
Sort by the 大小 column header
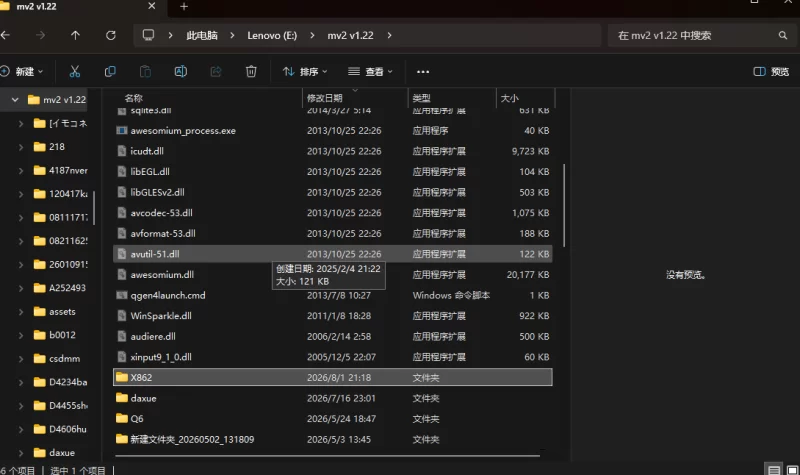510,98
